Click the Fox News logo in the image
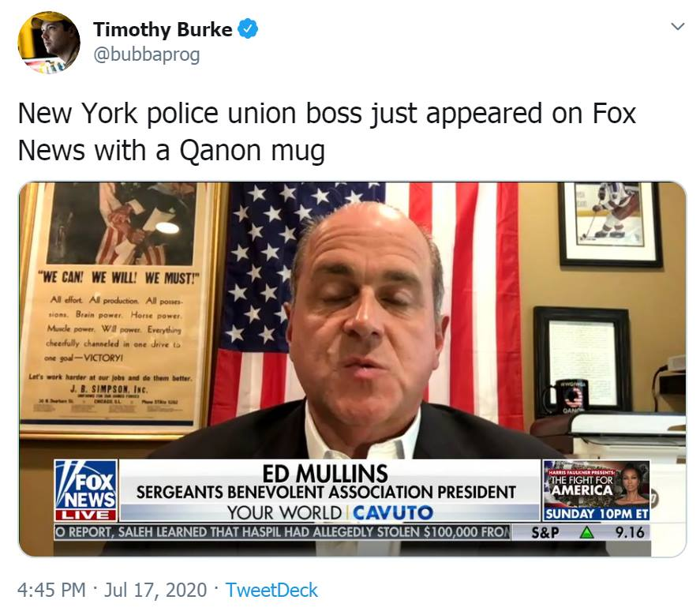Image resolution: width=700 pixels, height=615 pixels. [x=86, y=484]
